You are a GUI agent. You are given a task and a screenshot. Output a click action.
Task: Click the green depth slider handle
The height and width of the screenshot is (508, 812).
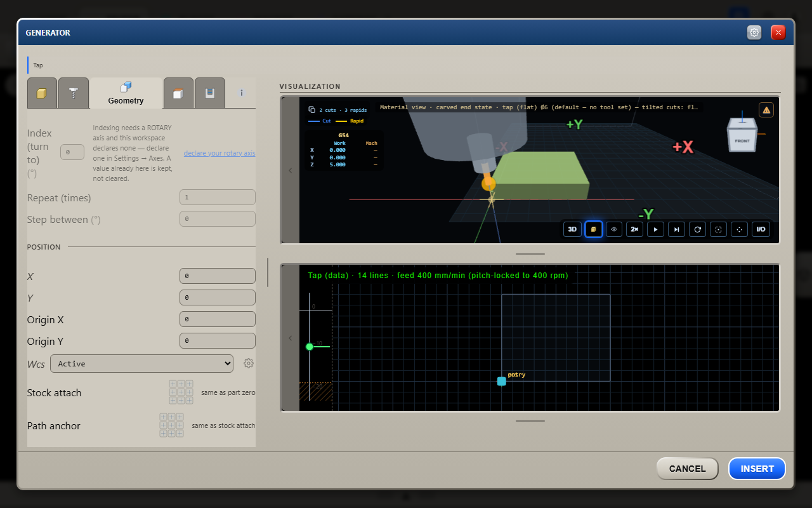pos(310,347)
